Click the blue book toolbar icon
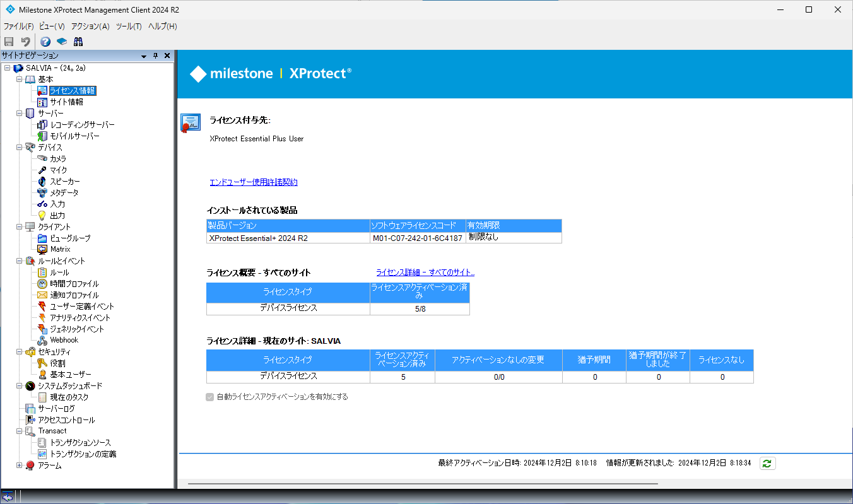Viewport: 853px width, 504px height. click(x=62, y=42)
